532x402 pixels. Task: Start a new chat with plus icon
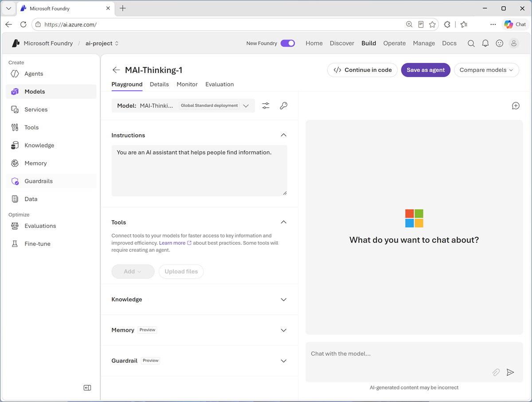[516, 105]
